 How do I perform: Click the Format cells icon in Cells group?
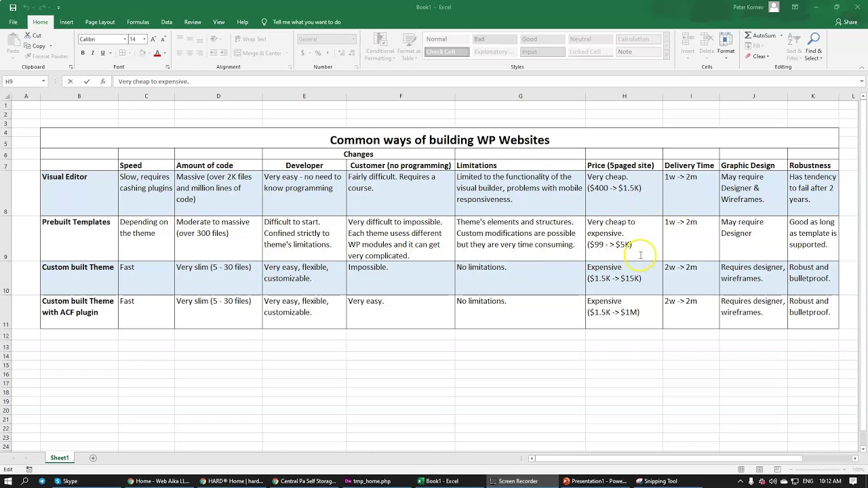[x=726, y=39]
